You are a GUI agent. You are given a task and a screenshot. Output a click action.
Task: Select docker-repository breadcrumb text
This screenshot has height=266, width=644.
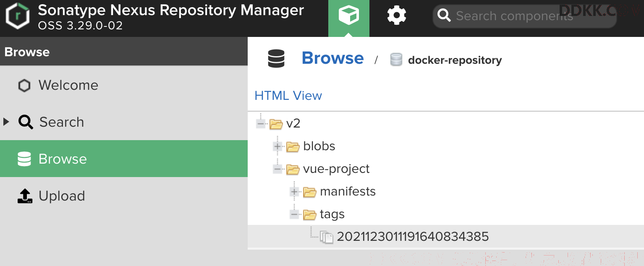pyautogui.click(x=455, y=60)
